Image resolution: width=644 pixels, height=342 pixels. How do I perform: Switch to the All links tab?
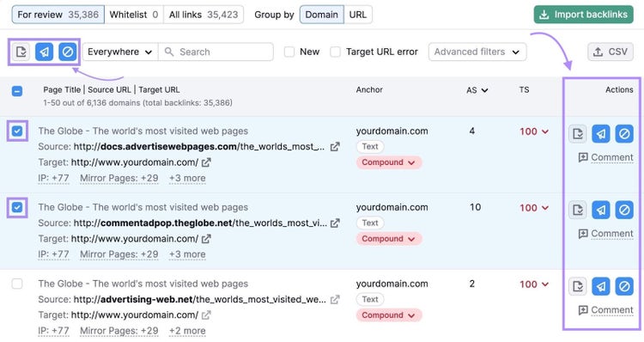point(204,15)
